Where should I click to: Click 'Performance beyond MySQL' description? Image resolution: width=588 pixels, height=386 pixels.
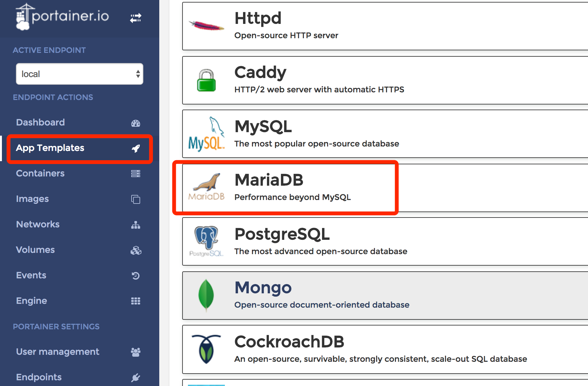pyautogui.click(x=292, y=197)
